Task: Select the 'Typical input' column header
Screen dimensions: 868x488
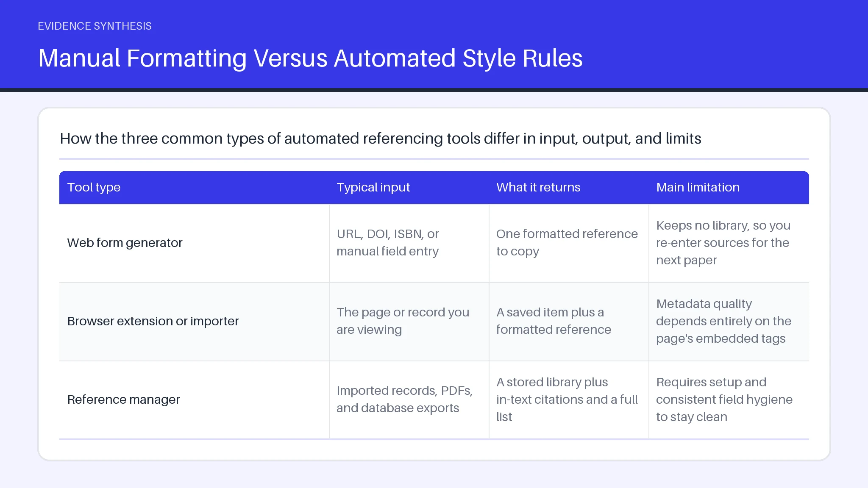Action: coord(409,187)
